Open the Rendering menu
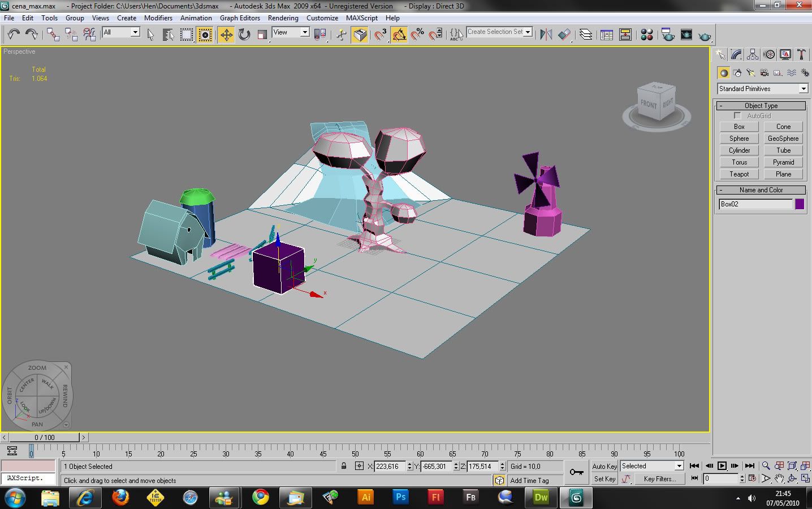This screenshot has height=509, width=812. point(283,18)
